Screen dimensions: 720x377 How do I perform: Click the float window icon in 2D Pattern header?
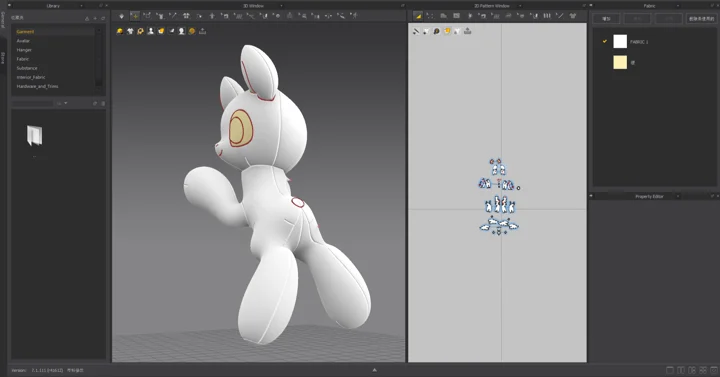pyautogui.click(x=584, y=6)
